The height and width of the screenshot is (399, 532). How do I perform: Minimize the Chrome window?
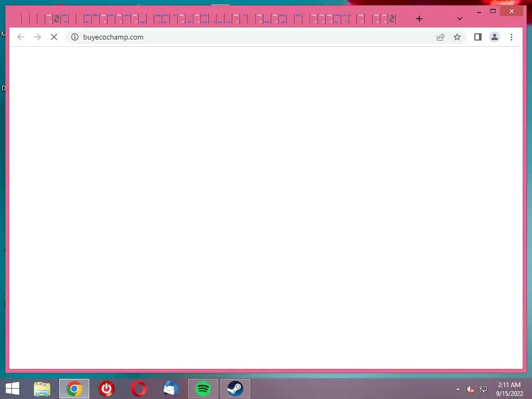[478, 11]
